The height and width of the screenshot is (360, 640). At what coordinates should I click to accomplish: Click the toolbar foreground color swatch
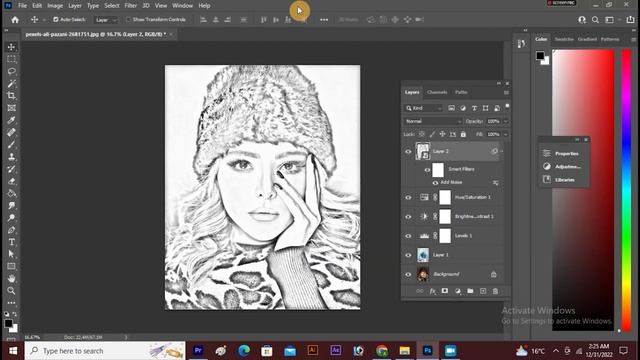coord(8,323)
